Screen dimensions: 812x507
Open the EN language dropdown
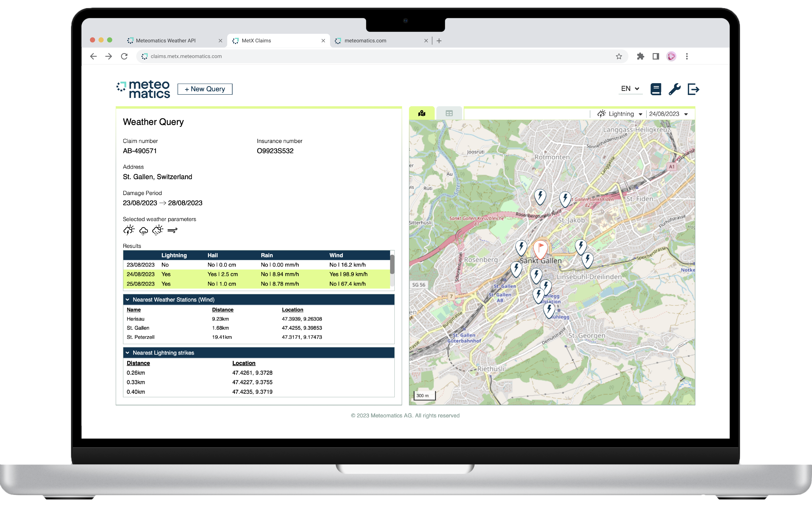(x=630, y=89)
